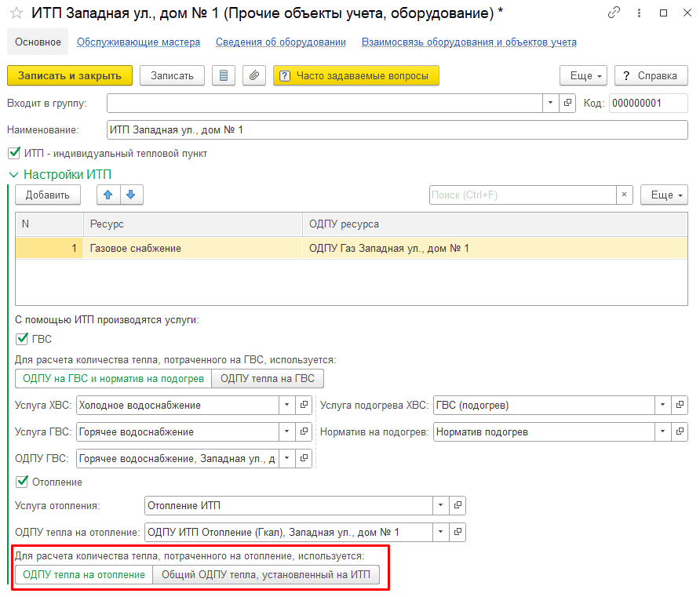Open attached files with the paperclip icon

click(254, 75)
